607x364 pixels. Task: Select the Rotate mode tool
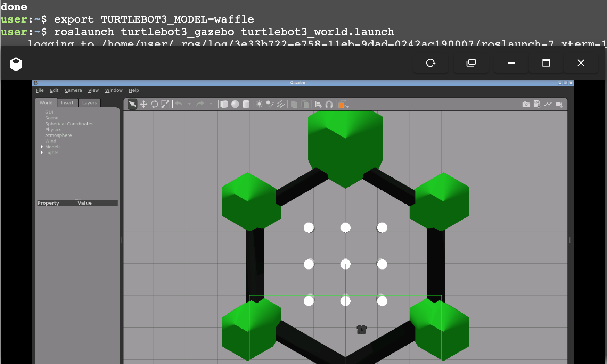coord(155,104)
